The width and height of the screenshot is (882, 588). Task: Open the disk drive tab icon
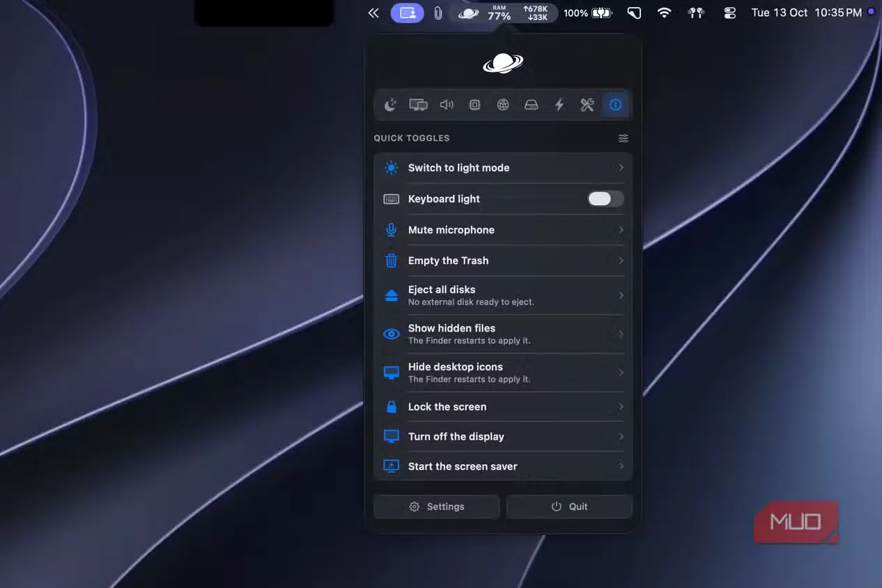pyautogui.click(x=531, y=105)
